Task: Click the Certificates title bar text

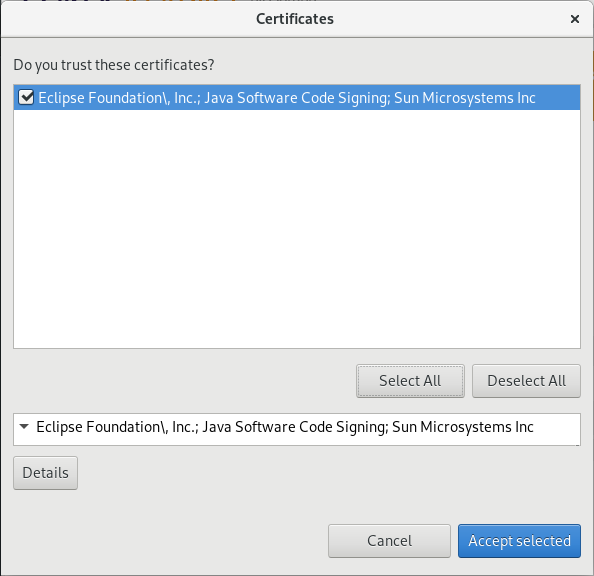Action: (x=295, y=19)
